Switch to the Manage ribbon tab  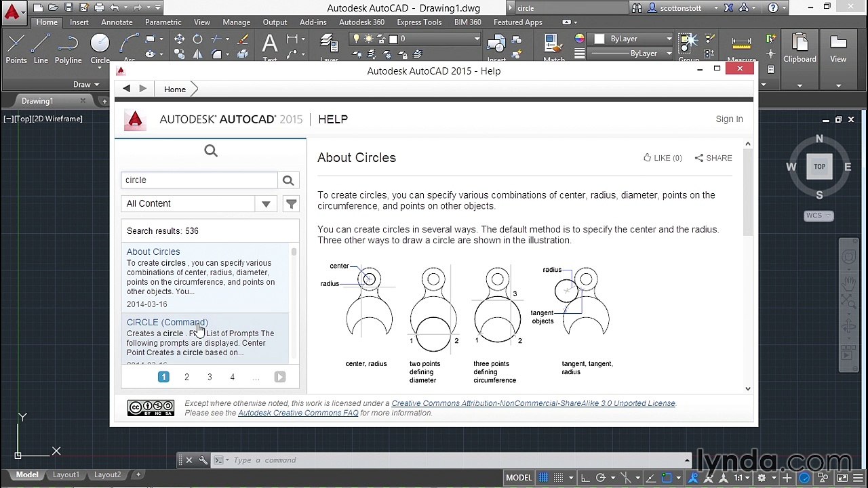tap(236, 22)
